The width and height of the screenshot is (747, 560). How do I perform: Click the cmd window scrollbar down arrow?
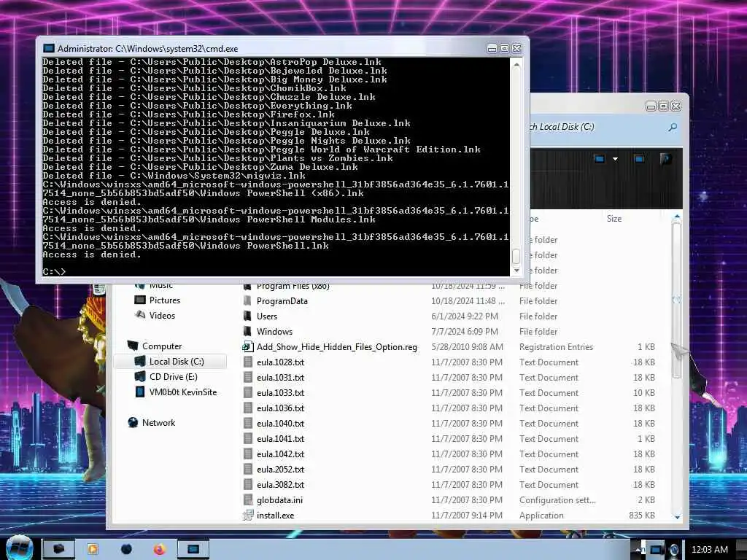coord(516,271)
